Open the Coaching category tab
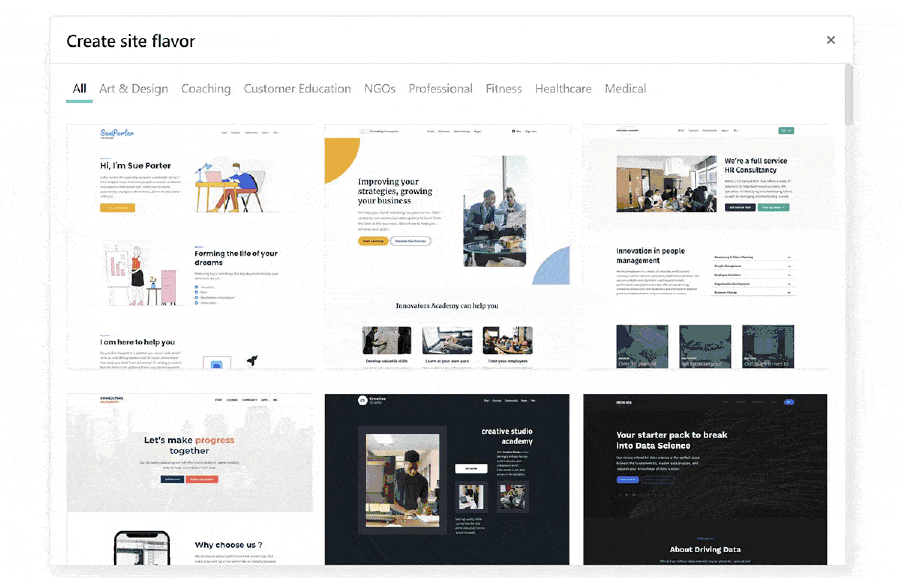 [206, 89]
